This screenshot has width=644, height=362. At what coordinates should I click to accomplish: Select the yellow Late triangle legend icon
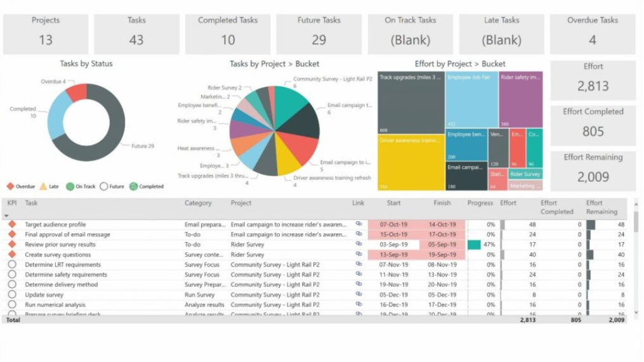tap(43, 186)
